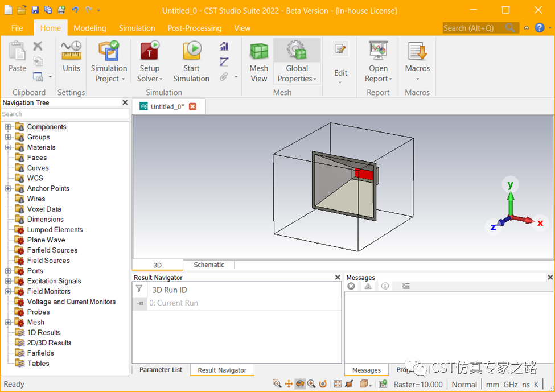Expand the Anchor Points tree node
The height and width of the screenshot is (392, 555).
coord(8,188)
